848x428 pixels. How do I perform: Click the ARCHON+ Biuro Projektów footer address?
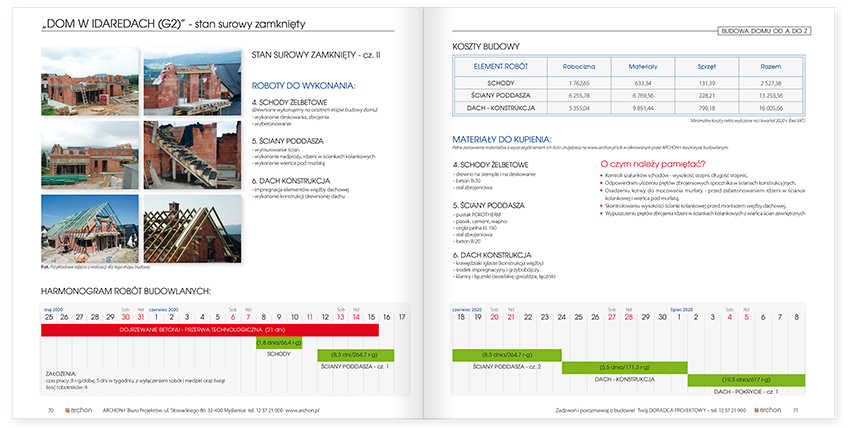211,411
